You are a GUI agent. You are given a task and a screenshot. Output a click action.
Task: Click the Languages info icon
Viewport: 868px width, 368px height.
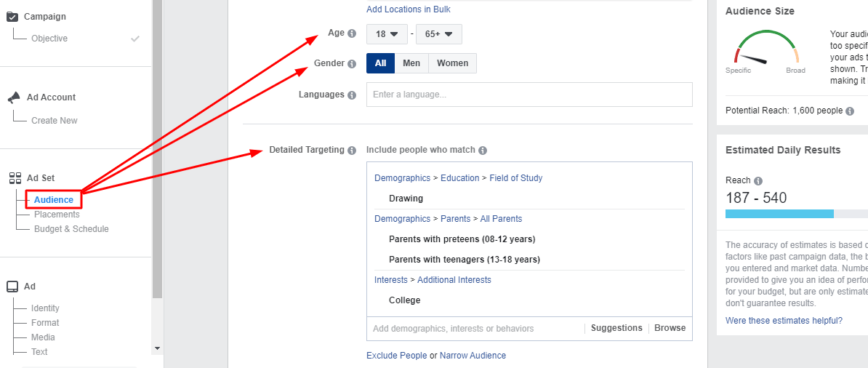[x=352, y=95]
